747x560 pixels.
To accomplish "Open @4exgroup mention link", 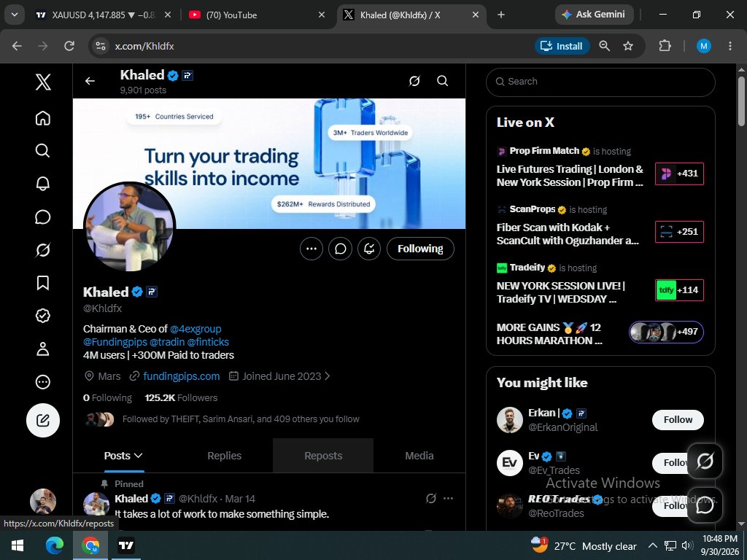I will (196, 329).
